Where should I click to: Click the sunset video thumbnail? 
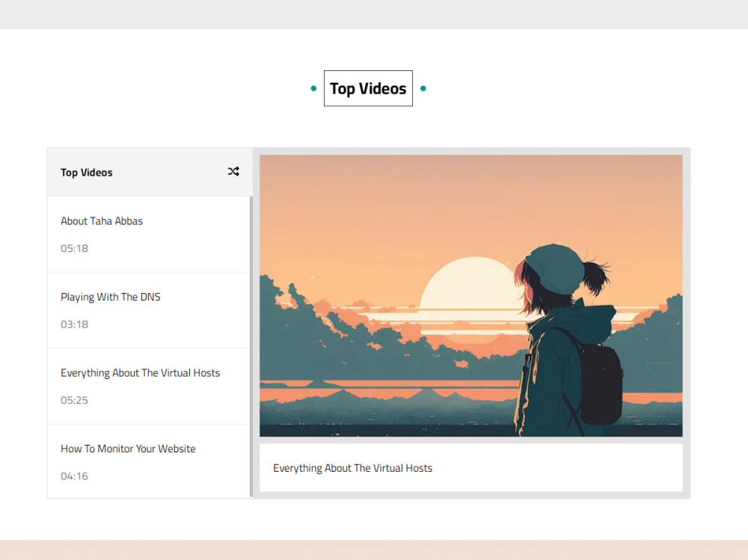pyautogui.click(x=470, y=296)
